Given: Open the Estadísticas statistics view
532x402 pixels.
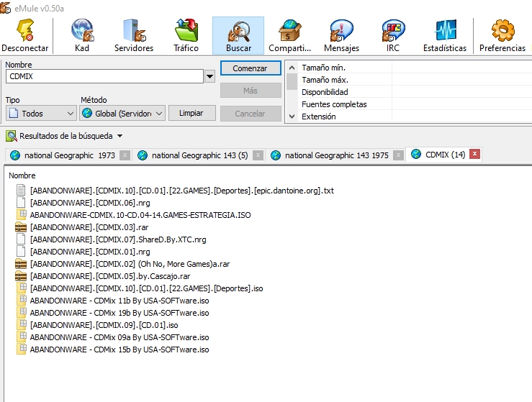Looking at the screenshot, I should coord(445,35).
